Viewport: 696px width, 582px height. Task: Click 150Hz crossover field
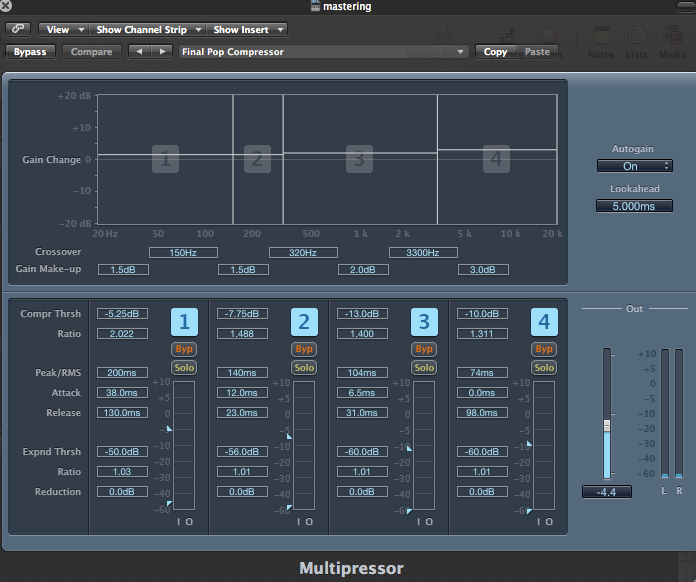[x=183, y=253]
